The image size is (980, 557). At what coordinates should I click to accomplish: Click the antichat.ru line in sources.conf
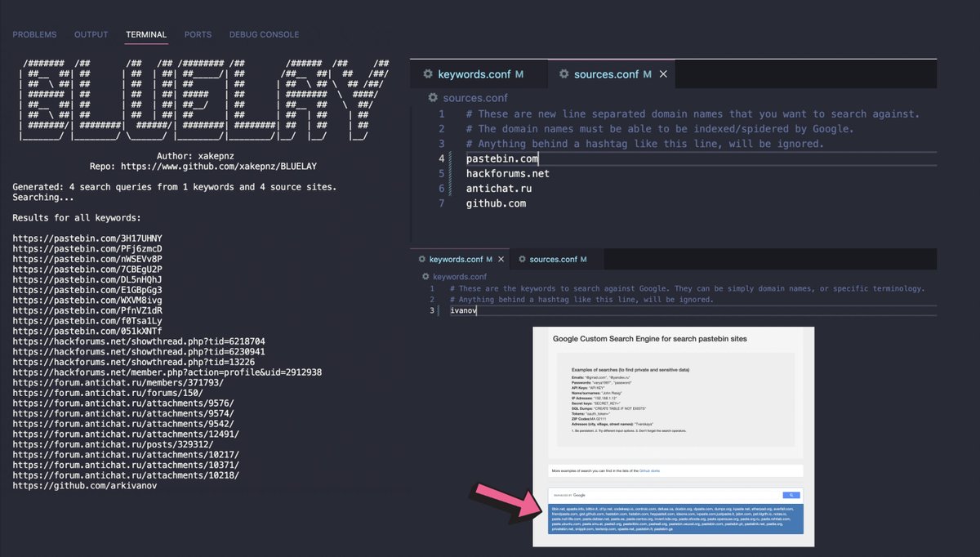(x=499, y=189)
